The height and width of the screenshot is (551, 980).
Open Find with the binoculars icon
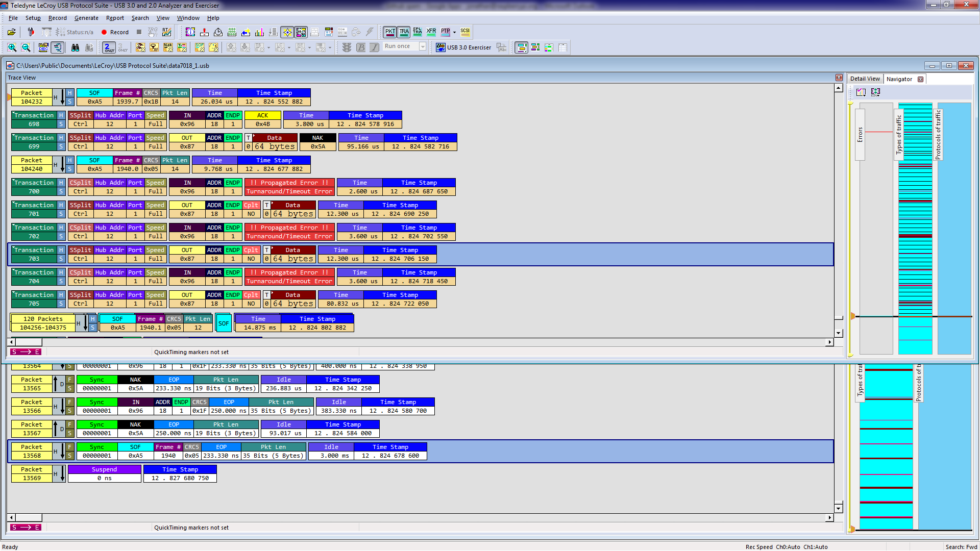coord(75,47)
